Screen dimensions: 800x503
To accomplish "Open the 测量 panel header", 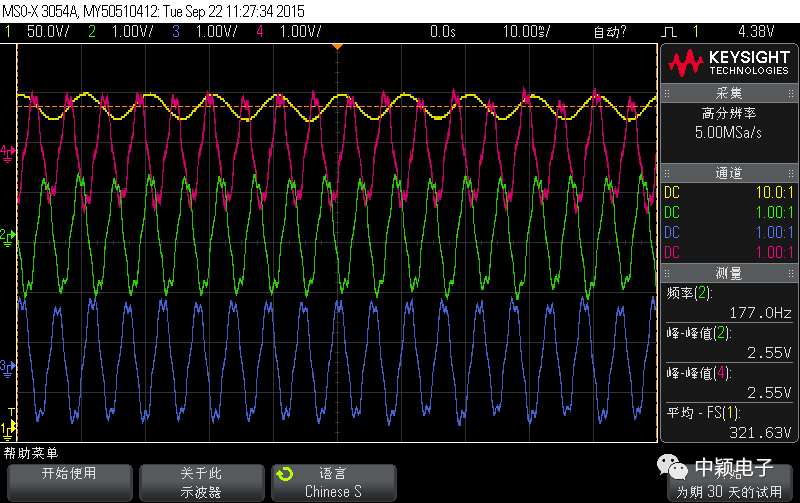I will [729, 273].
